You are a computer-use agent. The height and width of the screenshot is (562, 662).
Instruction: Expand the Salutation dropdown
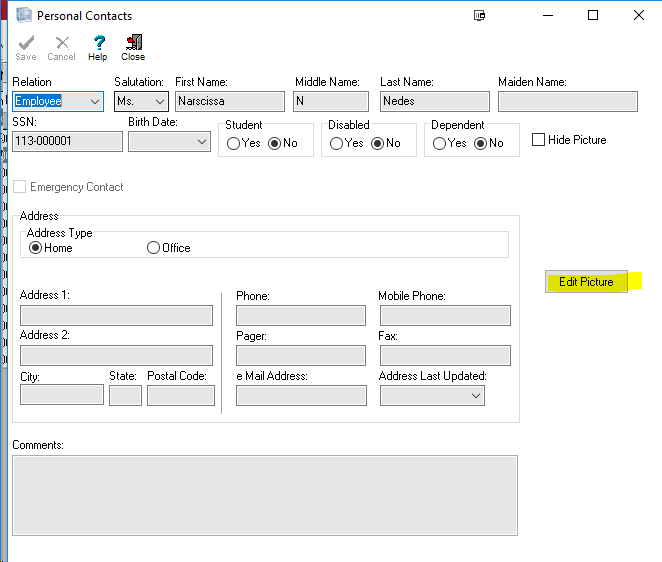click(159, 102)
